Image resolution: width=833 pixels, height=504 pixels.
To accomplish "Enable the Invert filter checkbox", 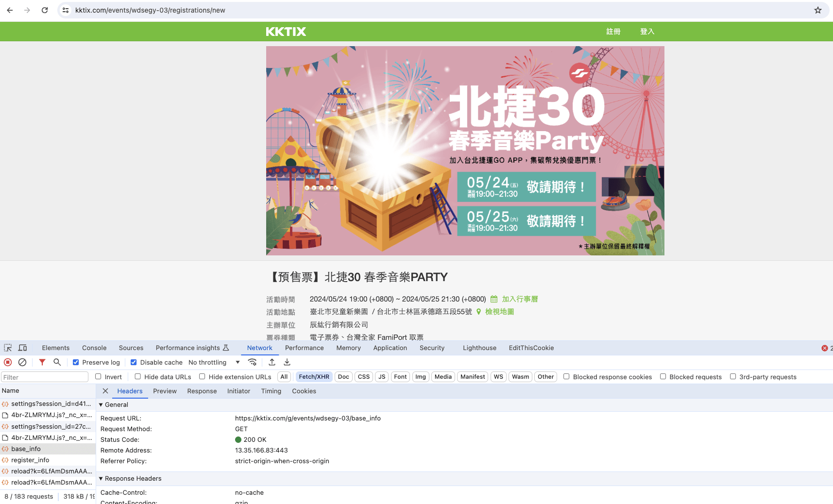I will 98,376.
